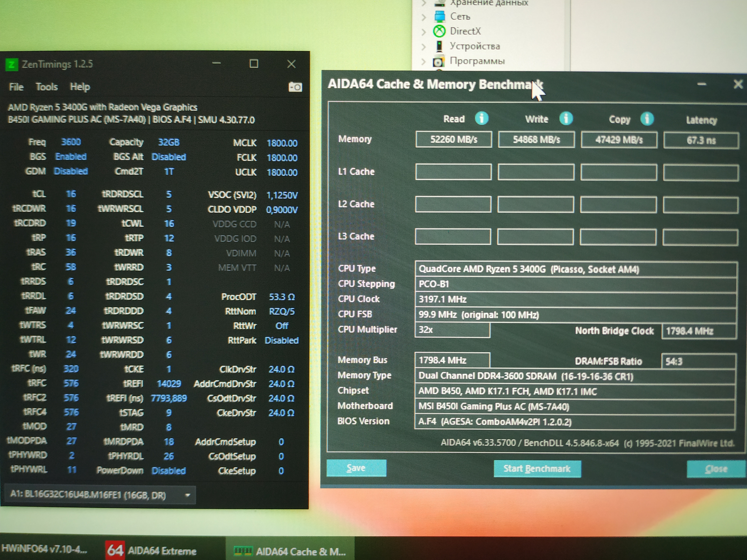Open the memory module A1 dropdown

pos(187,495)
